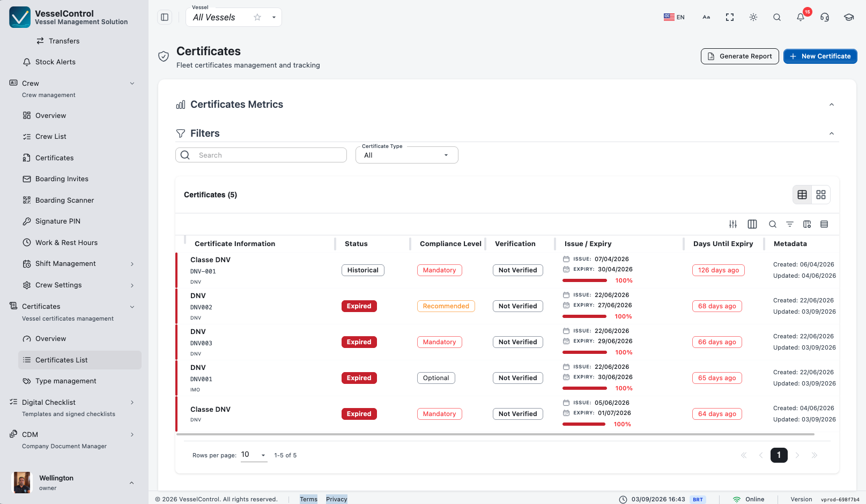Click validity progress bar for DNV002
This screenshot has height=504, width=866.
click(x=584, y=316)
